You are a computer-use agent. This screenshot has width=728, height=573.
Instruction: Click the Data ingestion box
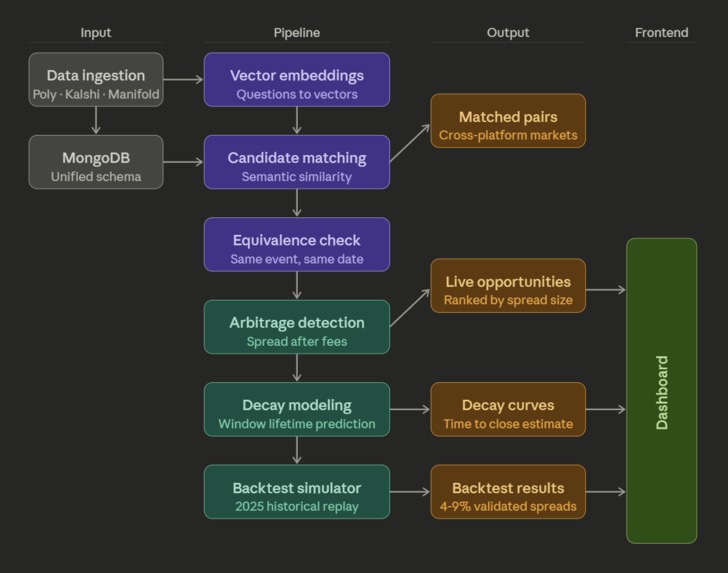[x=96, y=79]
